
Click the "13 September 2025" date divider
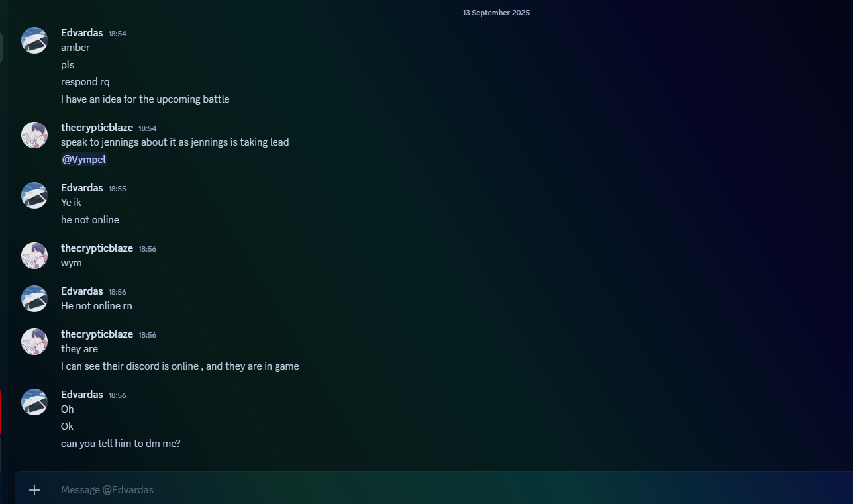[495, 13]
